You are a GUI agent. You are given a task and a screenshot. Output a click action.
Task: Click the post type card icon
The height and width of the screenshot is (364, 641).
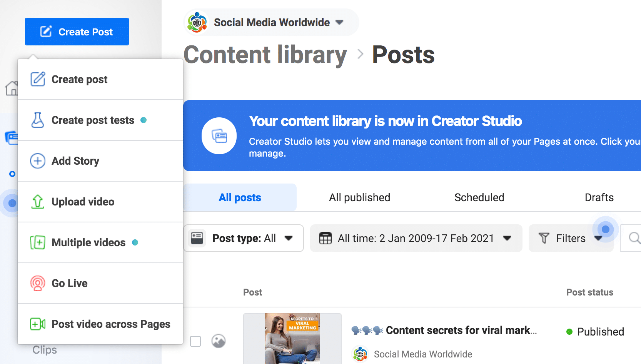point(197,238)
